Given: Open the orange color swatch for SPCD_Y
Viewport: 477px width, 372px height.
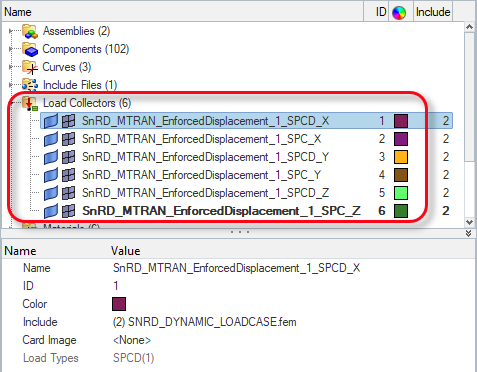Looking at the screenshot, I should (401, 157).
